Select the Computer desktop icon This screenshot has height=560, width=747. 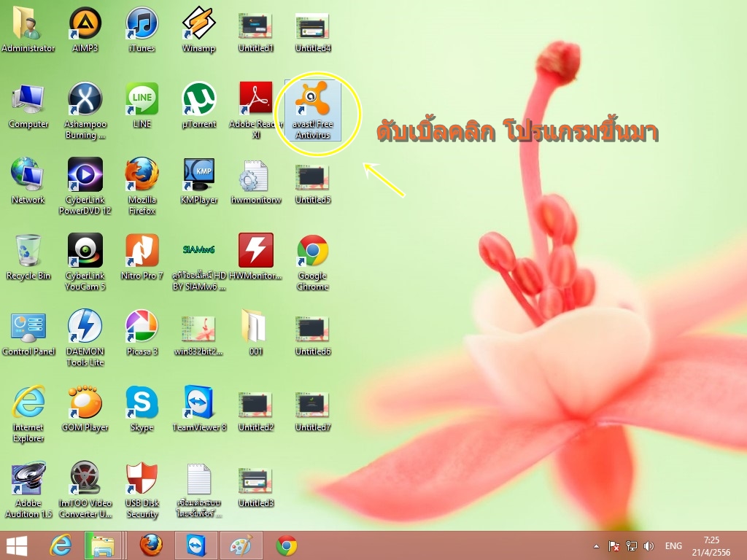click(x=28, y=106)
